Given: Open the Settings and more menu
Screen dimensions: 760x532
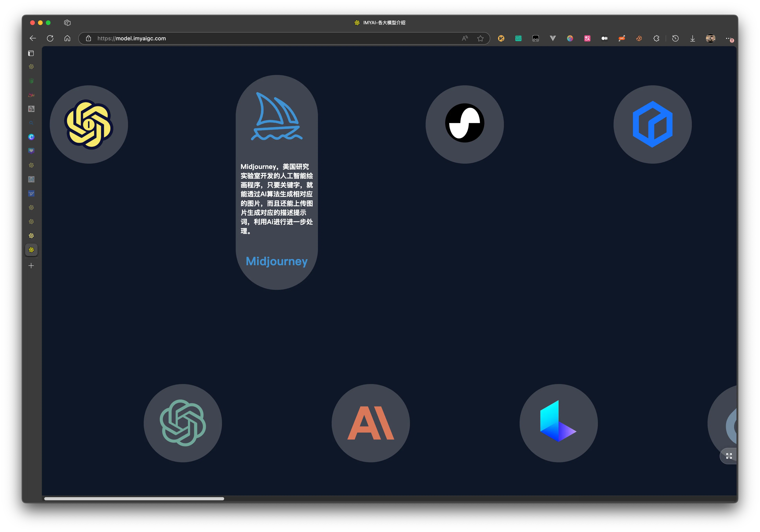Looking at the screenshot, I should tap(729, 39).
